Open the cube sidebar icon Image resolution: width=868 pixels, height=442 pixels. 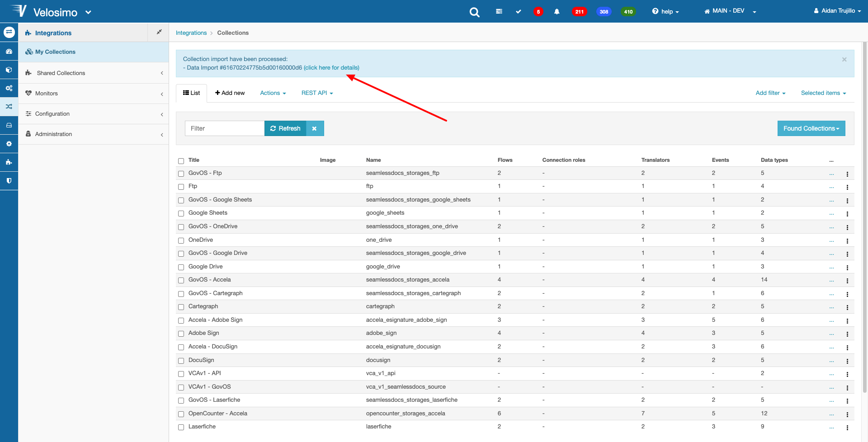pos(9,70)
